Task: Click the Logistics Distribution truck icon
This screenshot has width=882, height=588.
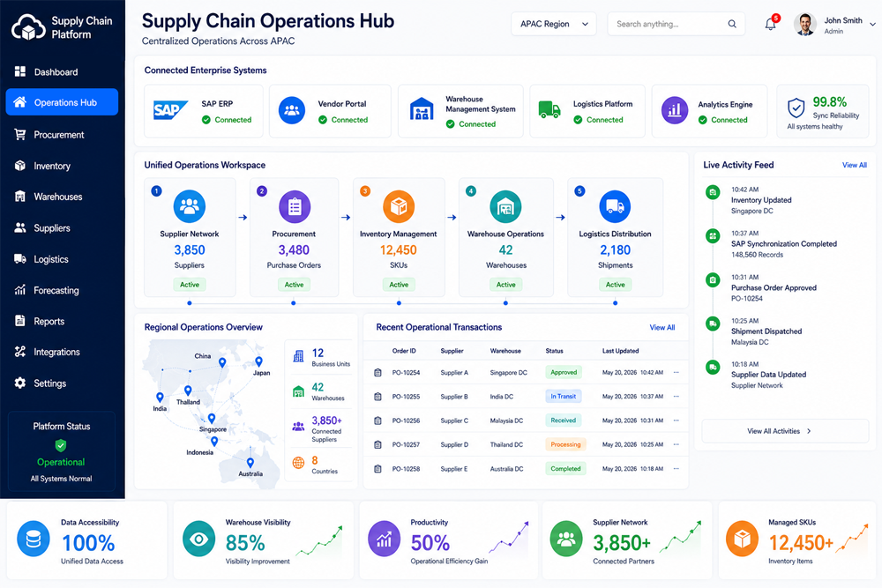Action: tap(615, 206)
